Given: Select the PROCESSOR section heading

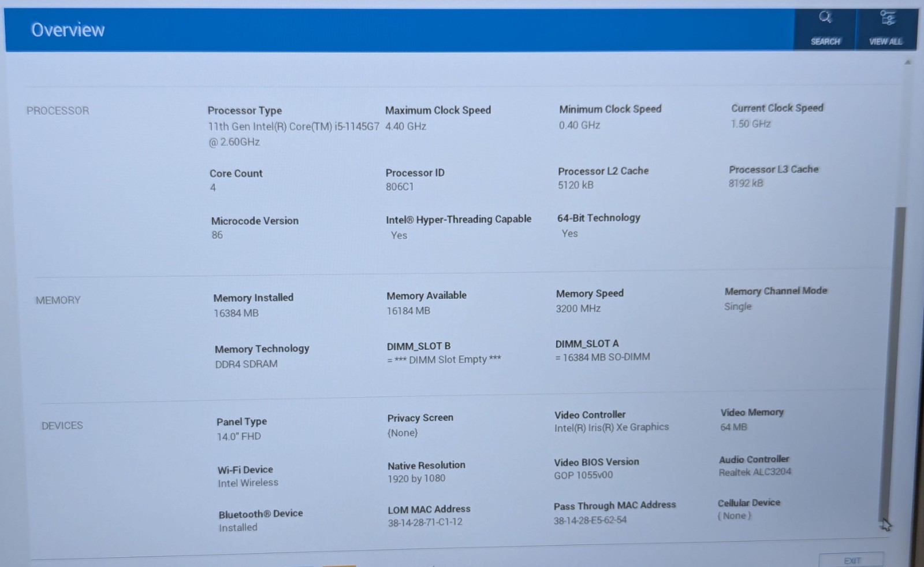Looking at the screenshot, I should 58,110.
